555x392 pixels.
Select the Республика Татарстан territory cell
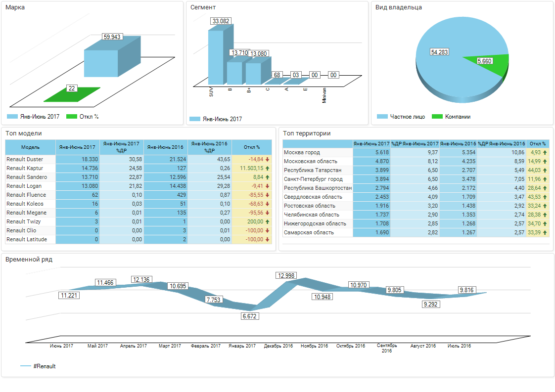tap(318, 170)
